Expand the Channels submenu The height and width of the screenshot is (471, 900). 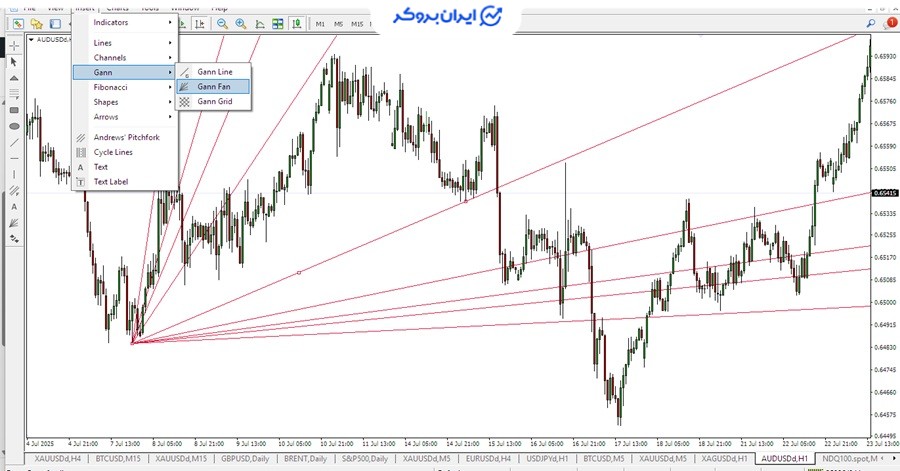pyautogui.click(x=125, y=57)
